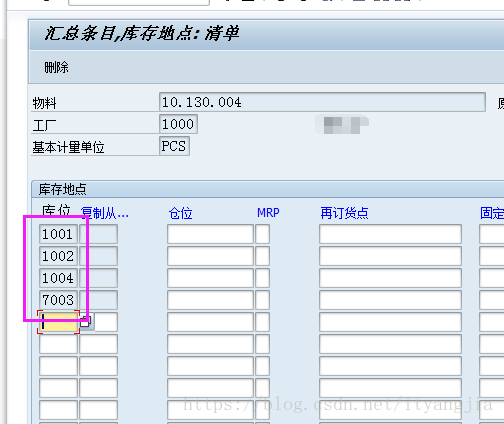Select the 基本计量单位 field showing PCS

pos(174,146)
